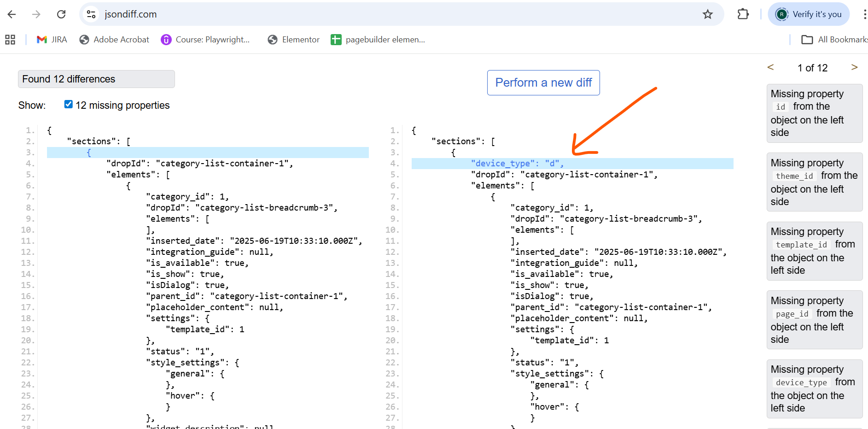Click "sections": [ line in left JSON
Viewport: 868px width, 429px height.
(x=99, y=141)
